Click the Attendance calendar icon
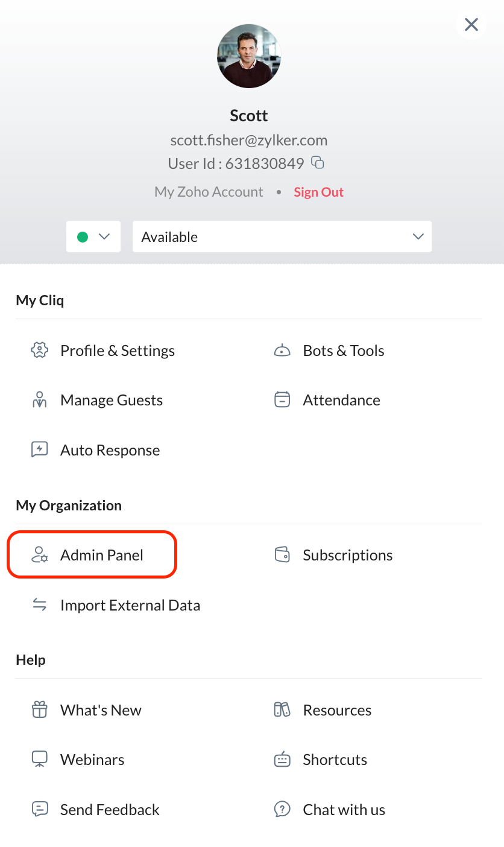This screenshot has width=504, height=847. tap(282, 400)
